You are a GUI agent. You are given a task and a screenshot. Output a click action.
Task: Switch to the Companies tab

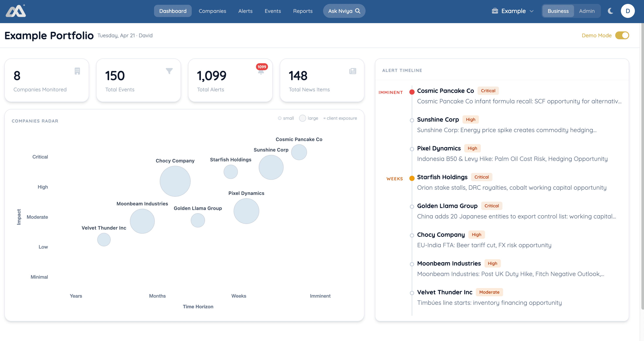coord(212,11)
